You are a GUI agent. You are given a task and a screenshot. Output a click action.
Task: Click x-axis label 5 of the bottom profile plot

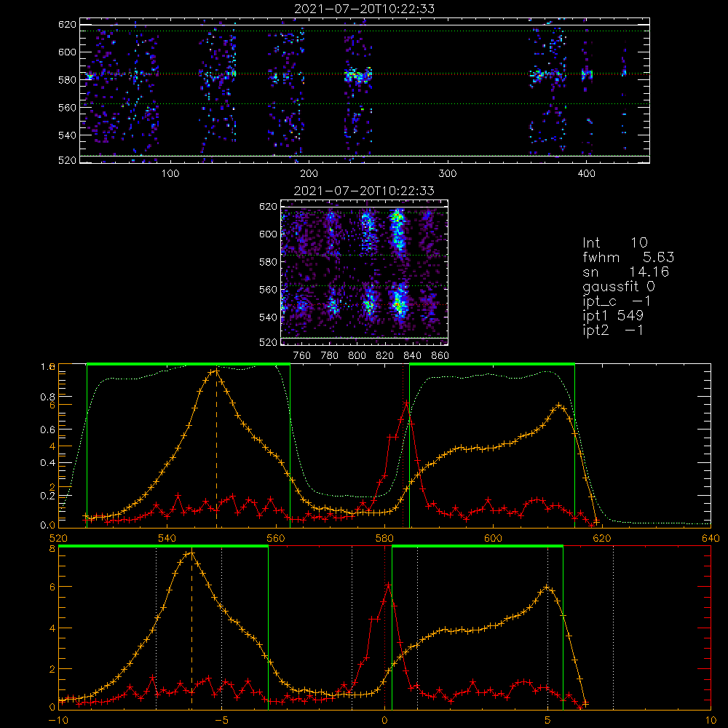tap(548, 721)
